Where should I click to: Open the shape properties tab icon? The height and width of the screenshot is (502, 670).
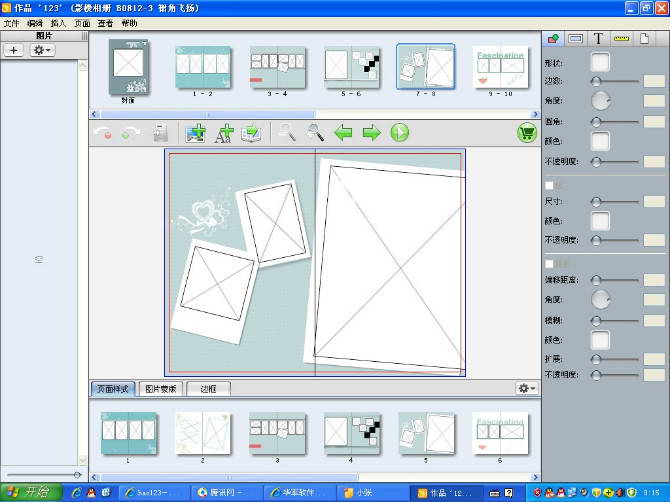[553, 39]
